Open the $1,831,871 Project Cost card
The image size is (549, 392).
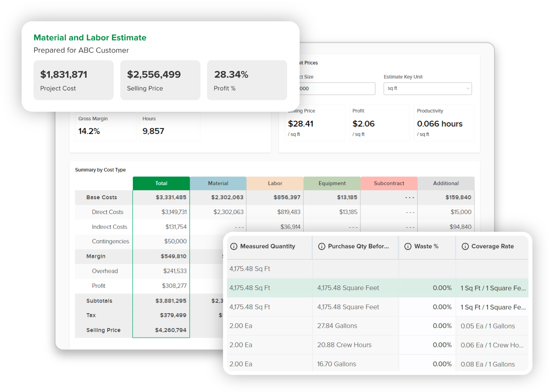pos(73,80)
